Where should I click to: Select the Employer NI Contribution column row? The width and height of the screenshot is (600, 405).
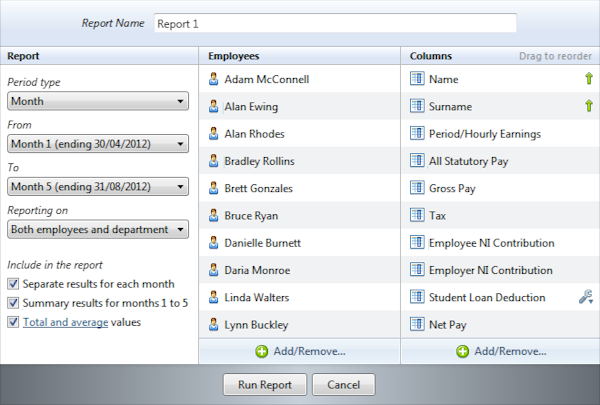tap(490, 270)
